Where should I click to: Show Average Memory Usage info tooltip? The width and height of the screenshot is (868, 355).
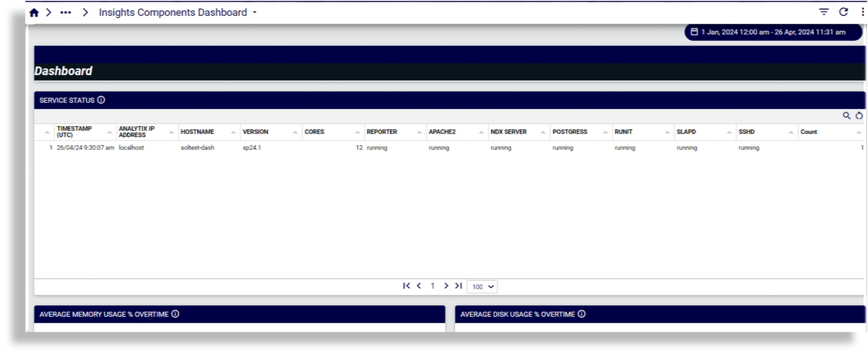point(175,314)
